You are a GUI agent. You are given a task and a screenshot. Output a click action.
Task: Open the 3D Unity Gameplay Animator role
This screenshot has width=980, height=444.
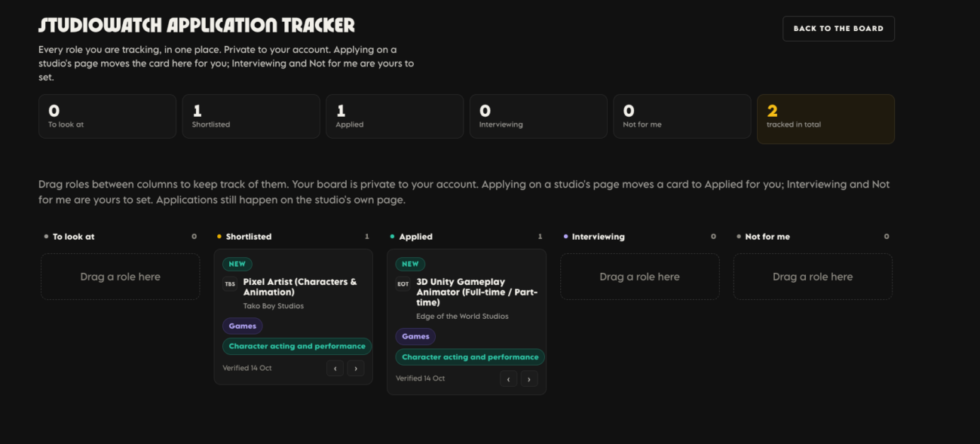477,292
